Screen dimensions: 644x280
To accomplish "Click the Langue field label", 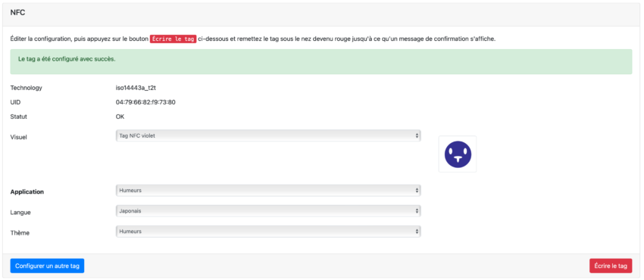I will click(x=20, y=213).
